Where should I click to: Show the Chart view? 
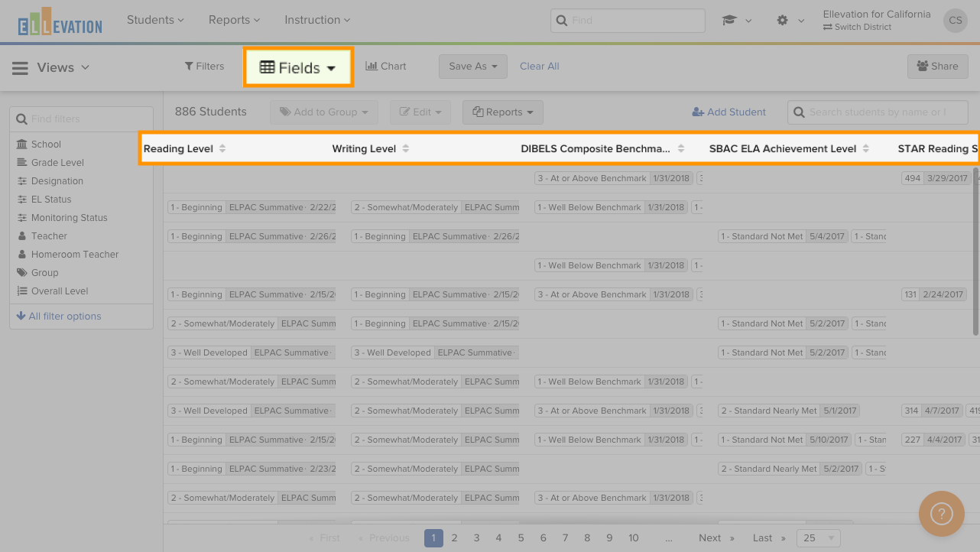[x=386, y=67]
